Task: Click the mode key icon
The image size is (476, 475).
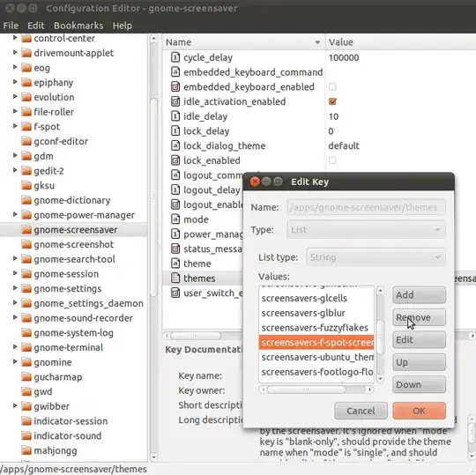Action: pos(175,219)
